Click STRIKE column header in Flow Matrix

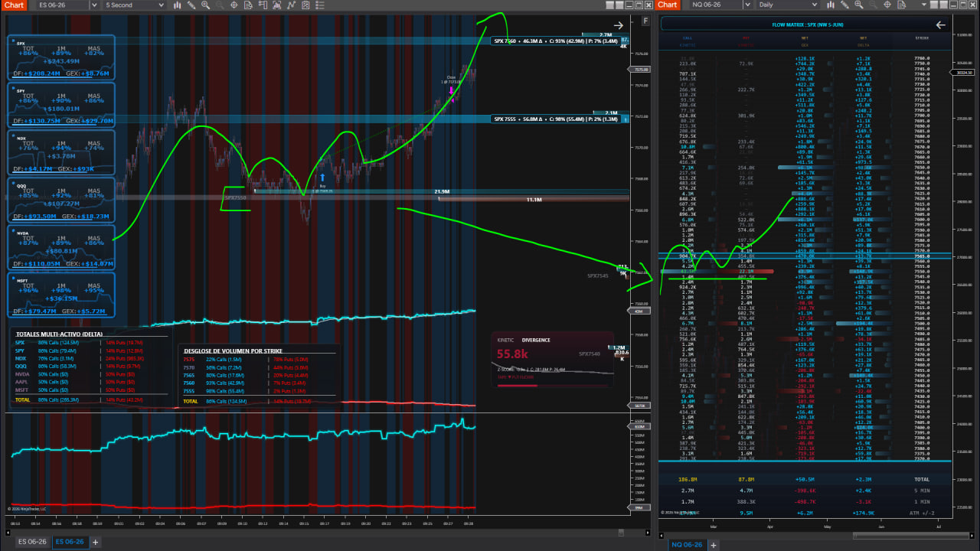click(x=922, y=37)
